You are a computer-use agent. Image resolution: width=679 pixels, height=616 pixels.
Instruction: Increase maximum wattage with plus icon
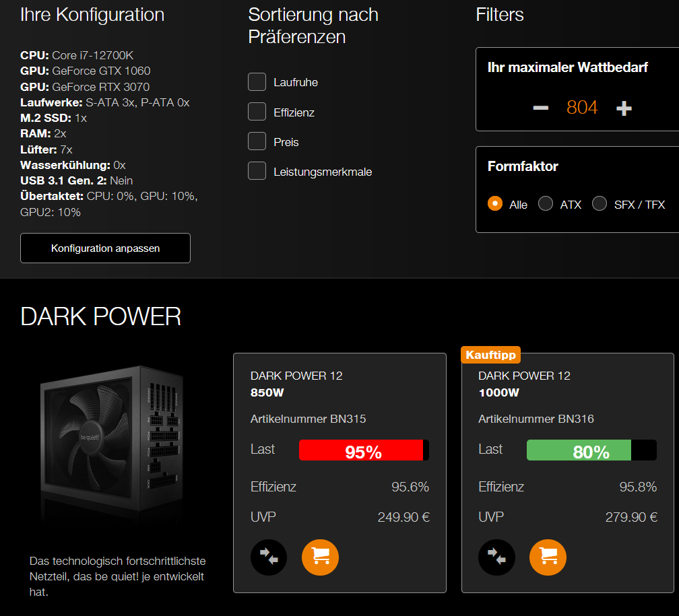[x=624, y=108]
